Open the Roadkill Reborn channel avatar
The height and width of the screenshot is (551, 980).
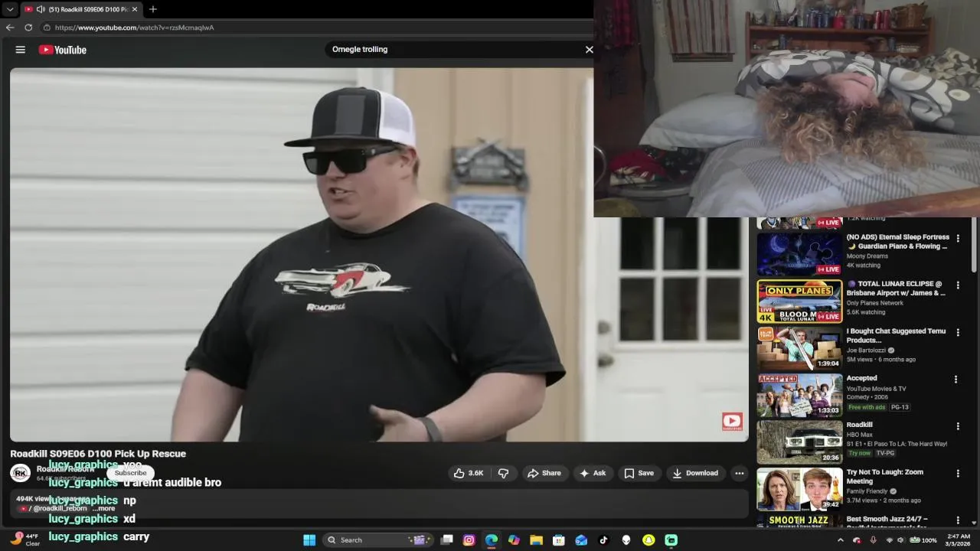tap(21, 473)
